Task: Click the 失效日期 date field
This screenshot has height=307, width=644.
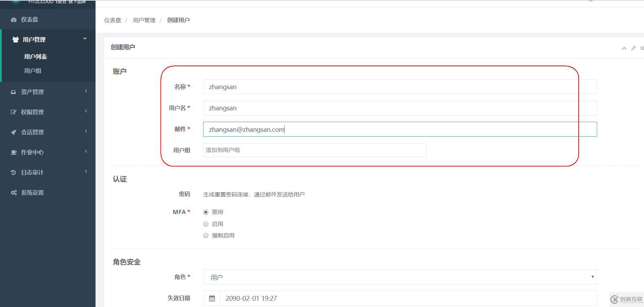Action: click(408, 298)
